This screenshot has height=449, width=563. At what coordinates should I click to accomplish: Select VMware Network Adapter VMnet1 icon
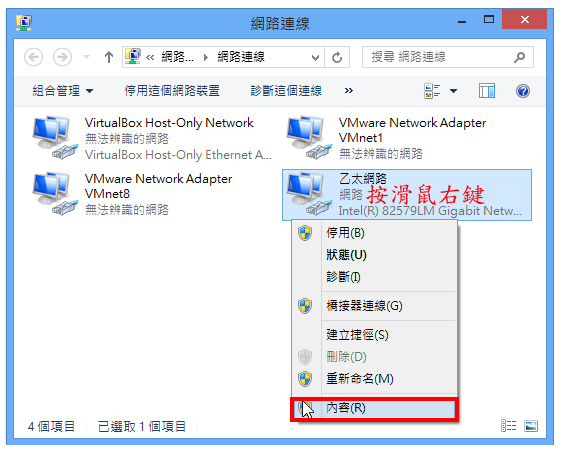click(x=308, y=138)
